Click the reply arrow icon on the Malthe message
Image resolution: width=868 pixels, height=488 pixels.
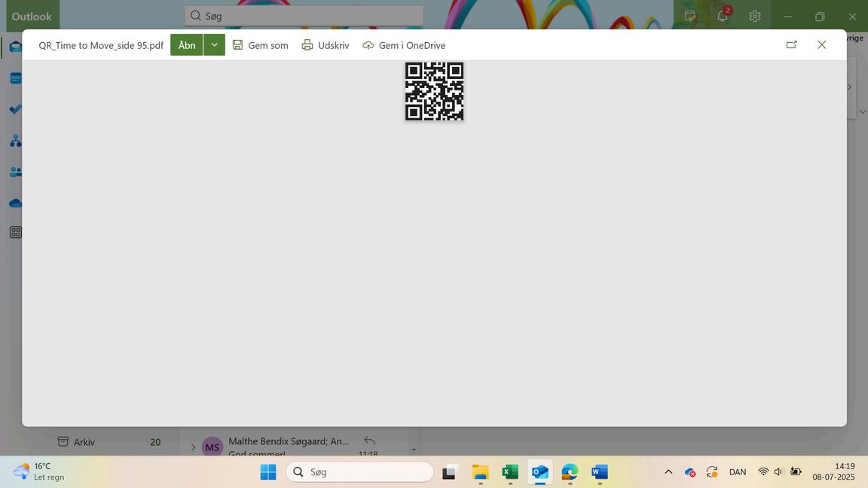pos(369,441)
